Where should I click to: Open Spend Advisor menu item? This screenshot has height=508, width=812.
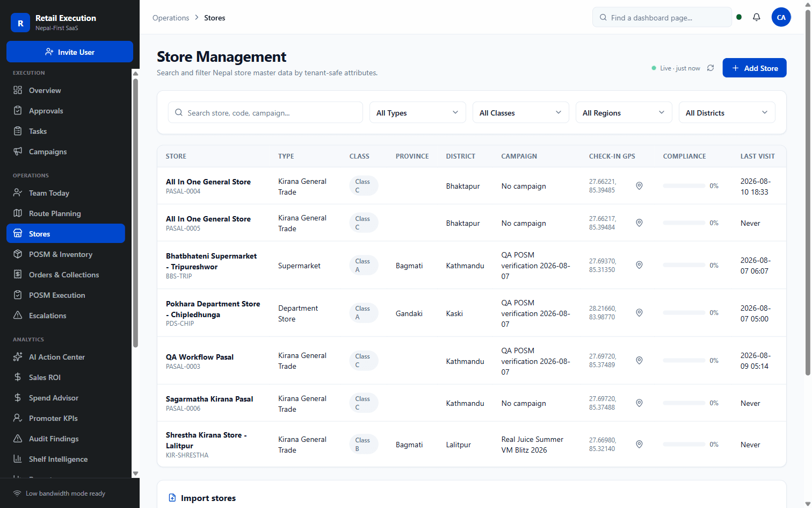pos(66,397)
